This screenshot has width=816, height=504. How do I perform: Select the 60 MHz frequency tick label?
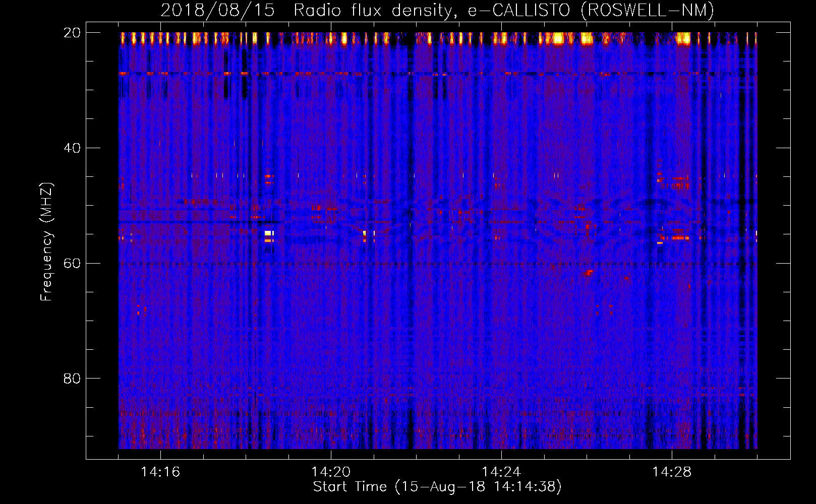72,263
